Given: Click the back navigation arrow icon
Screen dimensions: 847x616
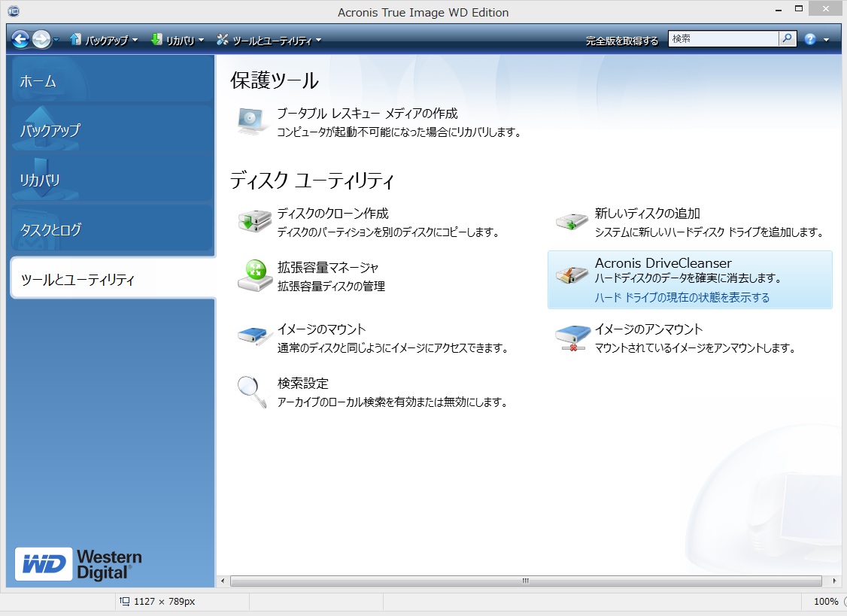Looking at the screenshot, I should point(20,39).
